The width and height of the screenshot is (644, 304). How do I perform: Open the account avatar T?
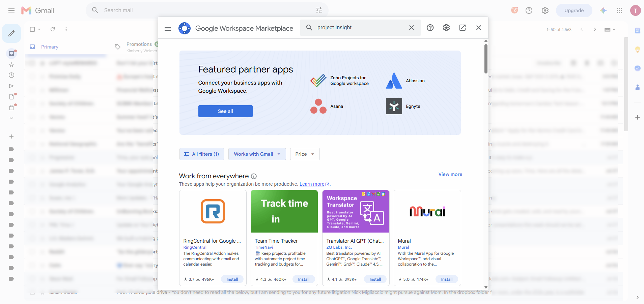pos(636,10)
